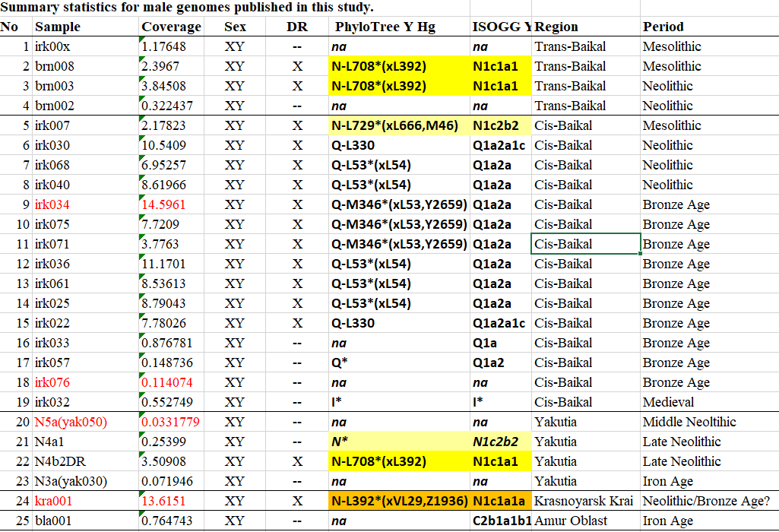The width and height of the screenshot is (779, 532).
Task: Select coverage value 11.1701
Action: (x=171, y=264)
